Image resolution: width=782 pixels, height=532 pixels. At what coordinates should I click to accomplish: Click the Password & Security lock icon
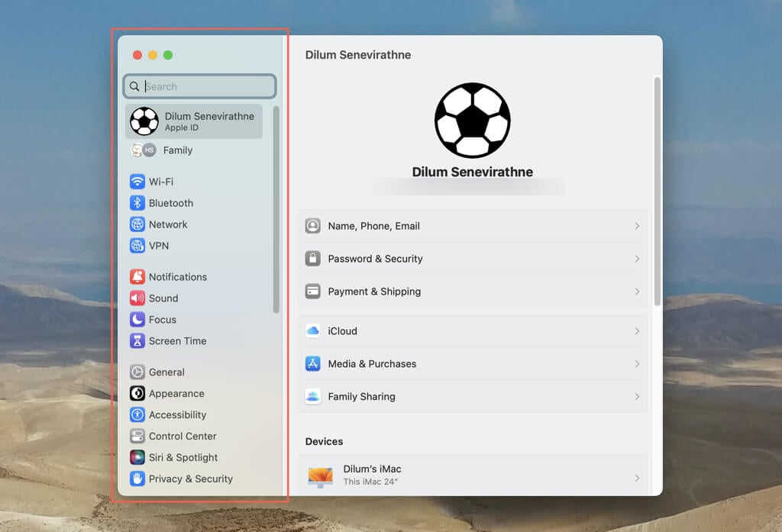(x=312, y=259)
